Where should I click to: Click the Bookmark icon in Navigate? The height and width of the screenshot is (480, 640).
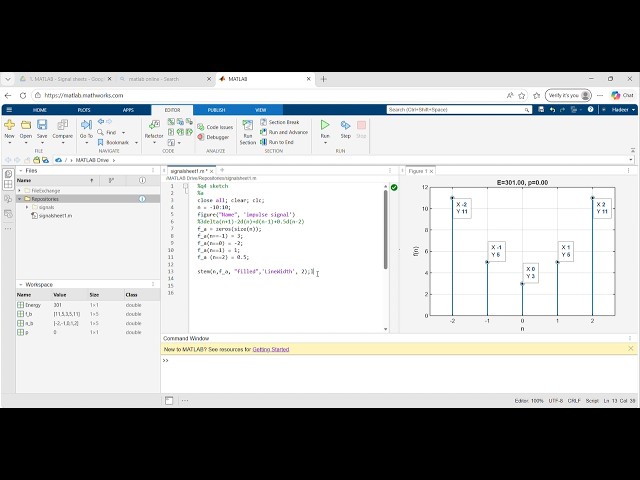click(100, 142)
